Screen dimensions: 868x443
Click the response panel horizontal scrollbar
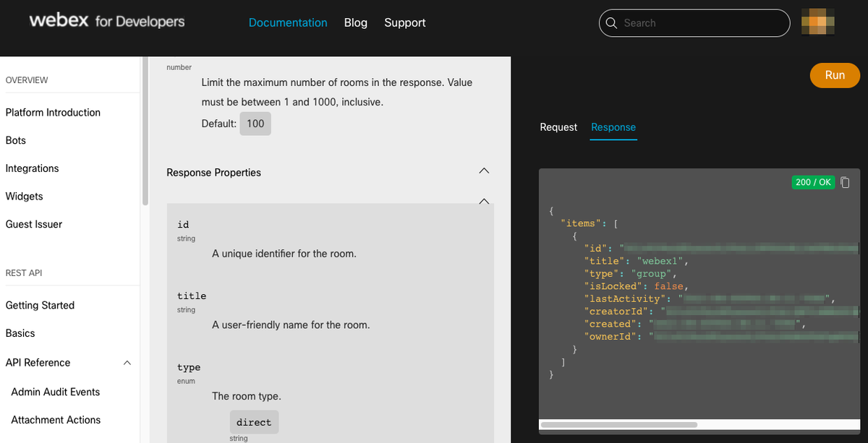click(x=618, y=425)
